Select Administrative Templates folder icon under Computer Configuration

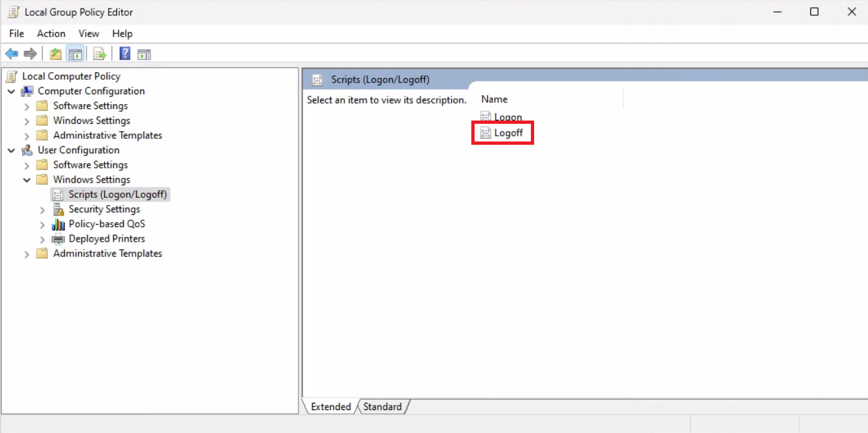click(43, 135)
